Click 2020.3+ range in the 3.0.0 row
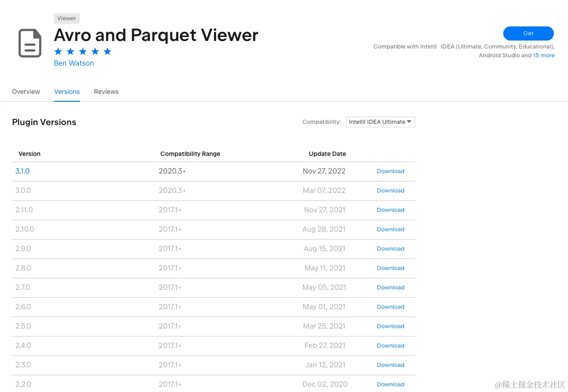 pyautogui.click(x=172, y=191)
